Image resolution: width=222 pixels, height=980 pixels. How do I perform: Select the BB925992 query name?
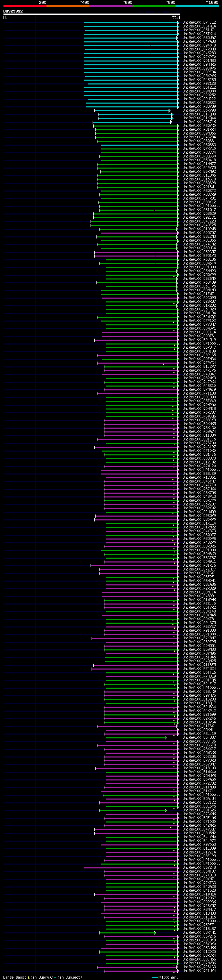click(x=13, y=11)
